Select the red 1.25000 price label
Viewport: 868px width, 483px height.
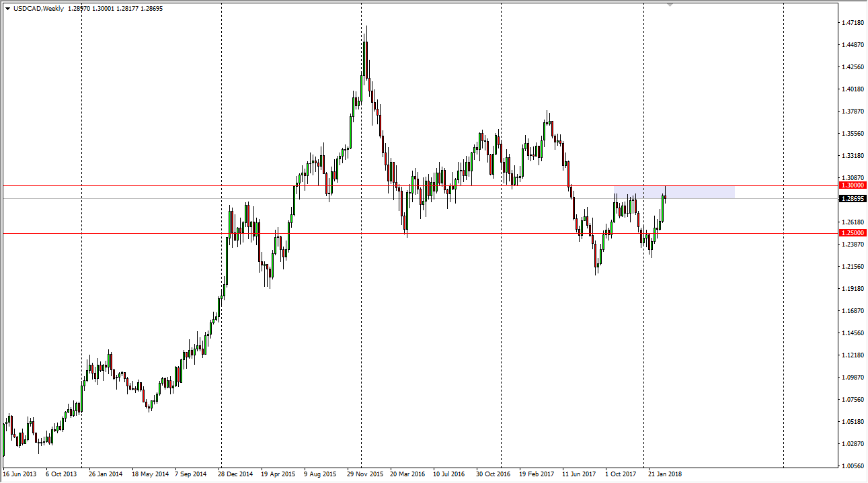coord(852,233)
